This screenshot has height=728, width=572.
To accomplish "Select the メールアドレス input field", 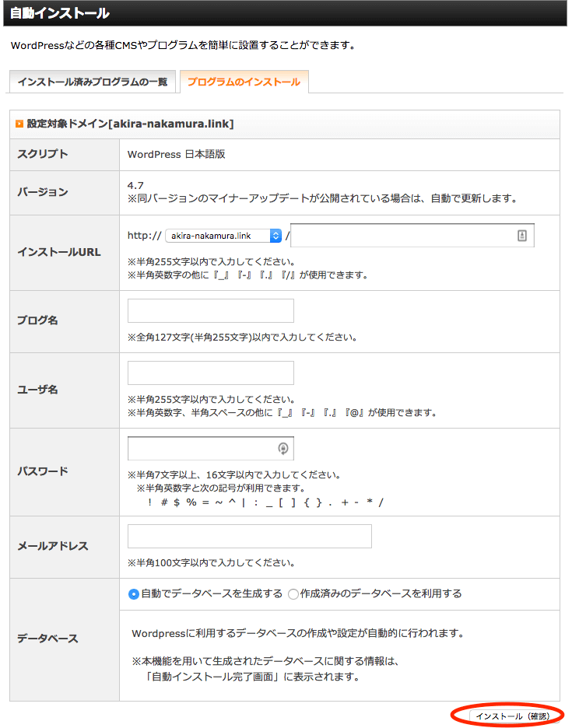I will pyautogui.click(x=249, y=536).
